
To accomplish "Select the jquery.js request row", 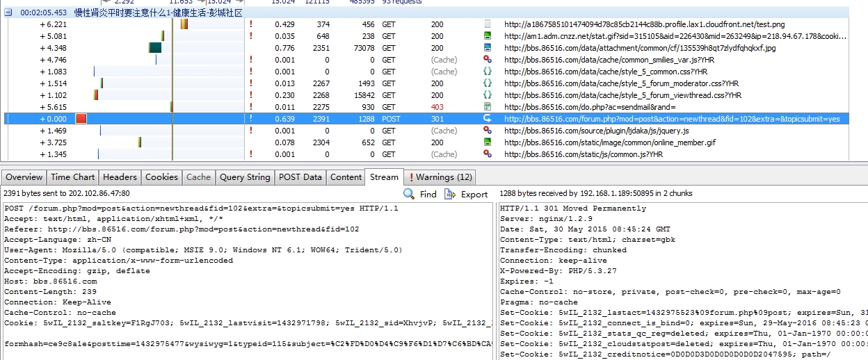I will [x=596, y=131].
